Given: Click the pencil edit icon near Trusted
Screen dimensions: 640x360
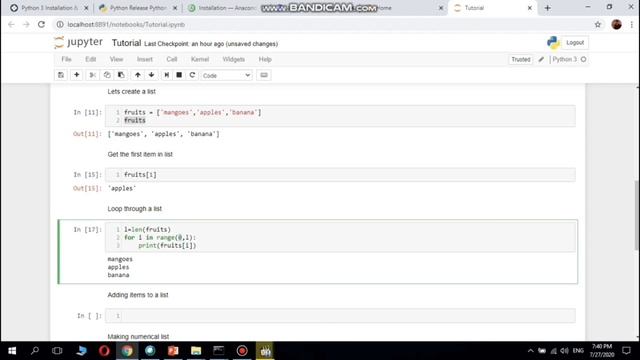Looking at the screenshot, I should [x=541, y=60].
